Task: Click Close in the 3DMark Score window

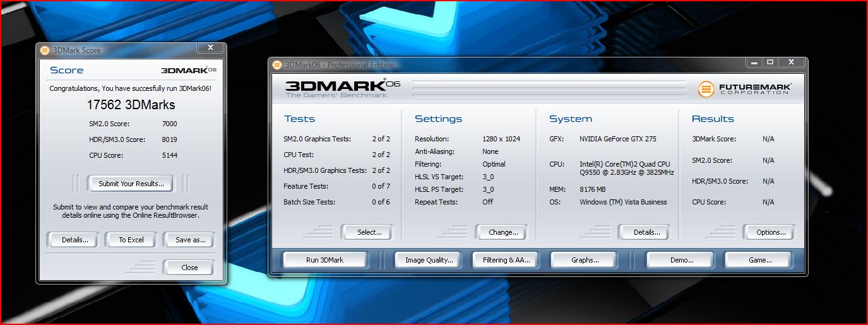Action: point(189,268)
